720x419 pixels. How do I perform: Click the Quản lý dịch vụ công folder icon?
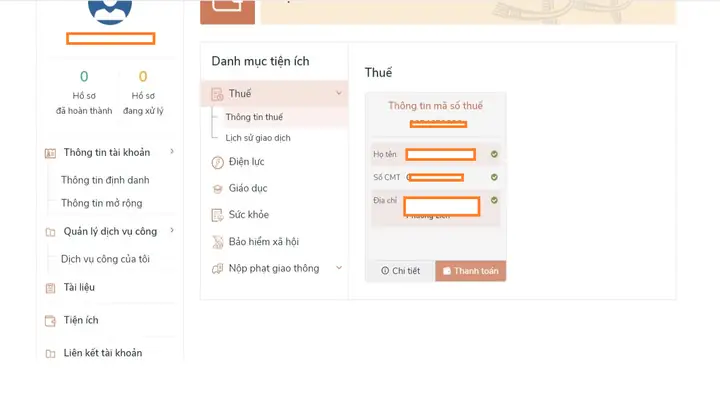tap(50, 232)
